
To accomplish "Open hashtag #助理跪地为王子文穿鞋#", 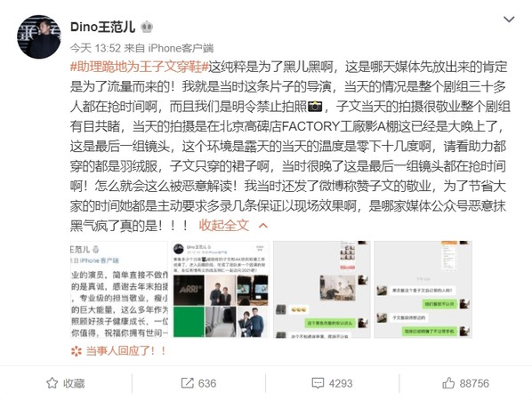I will [x=139, y=67].
